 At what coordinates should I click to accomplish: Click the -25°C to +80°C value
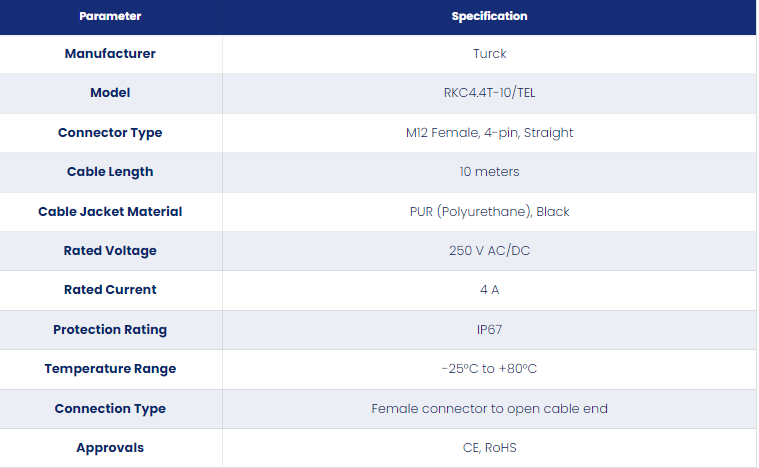[489, 369]
